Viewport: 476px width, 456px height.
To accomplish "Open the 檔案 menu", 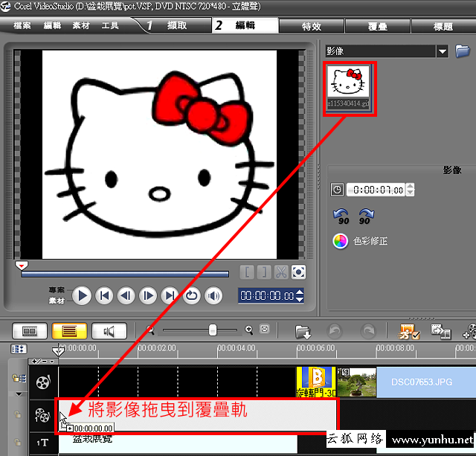I will tap(22, 25).
